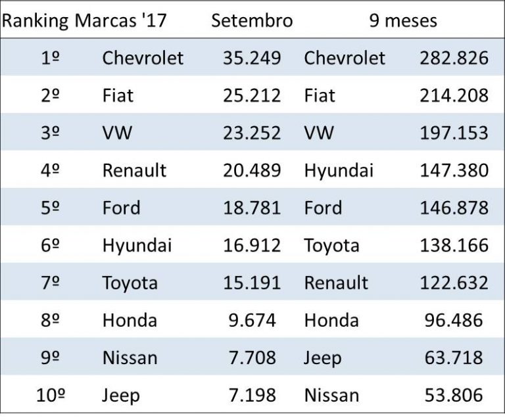Select Honda in the Setembro brand column
The width and height of the screenshot is (505, 420).
pyautogui.click(x=130, y=320)
